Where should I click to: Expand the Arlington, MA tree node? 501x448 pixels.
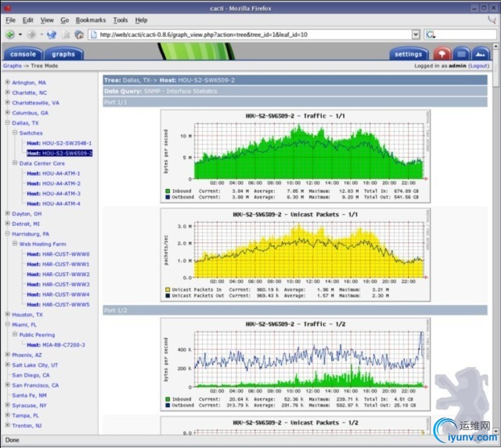pos(7,82)
